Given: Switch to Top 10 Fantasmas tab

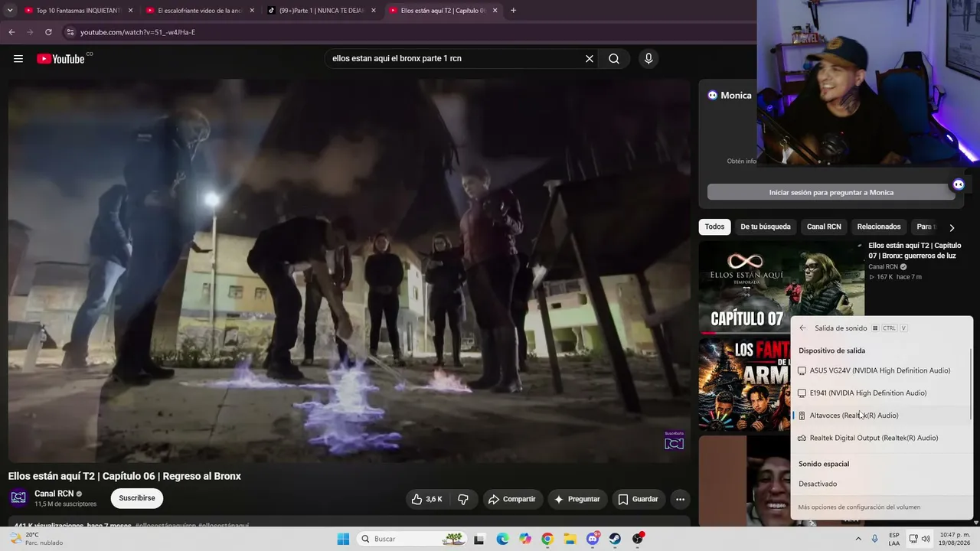Looking at the screenshot, I should (x=79, y=11).
